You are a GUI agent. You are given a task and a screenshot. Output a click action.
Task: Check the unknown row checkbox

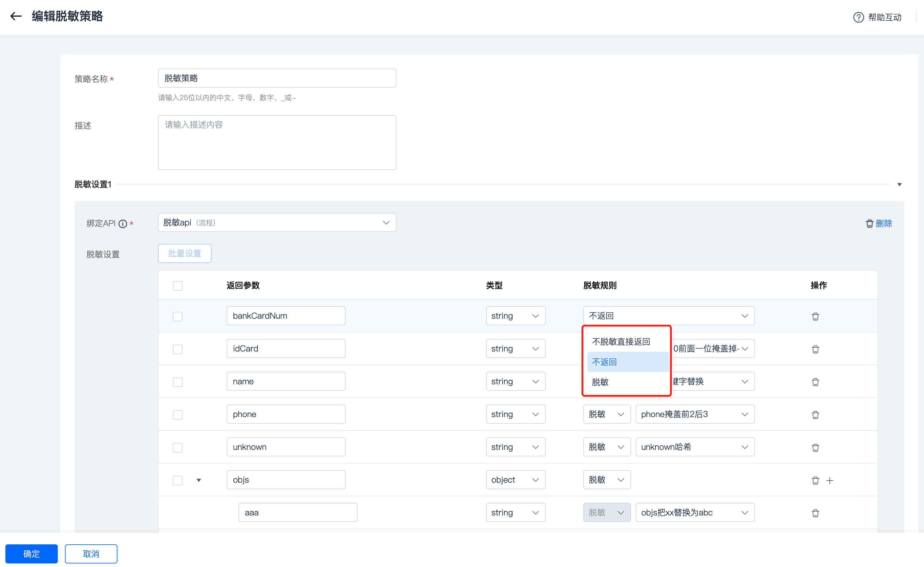click(x=178, y=447)
